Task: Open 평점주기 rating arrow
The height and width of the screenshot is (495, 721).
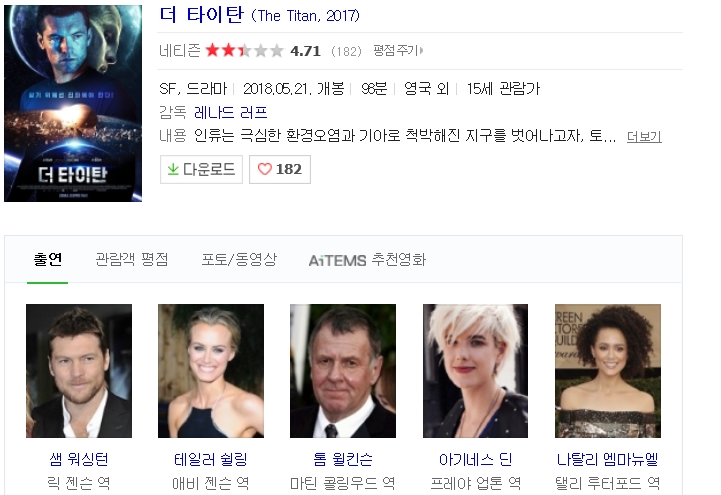Action: [x=398, y=50]
